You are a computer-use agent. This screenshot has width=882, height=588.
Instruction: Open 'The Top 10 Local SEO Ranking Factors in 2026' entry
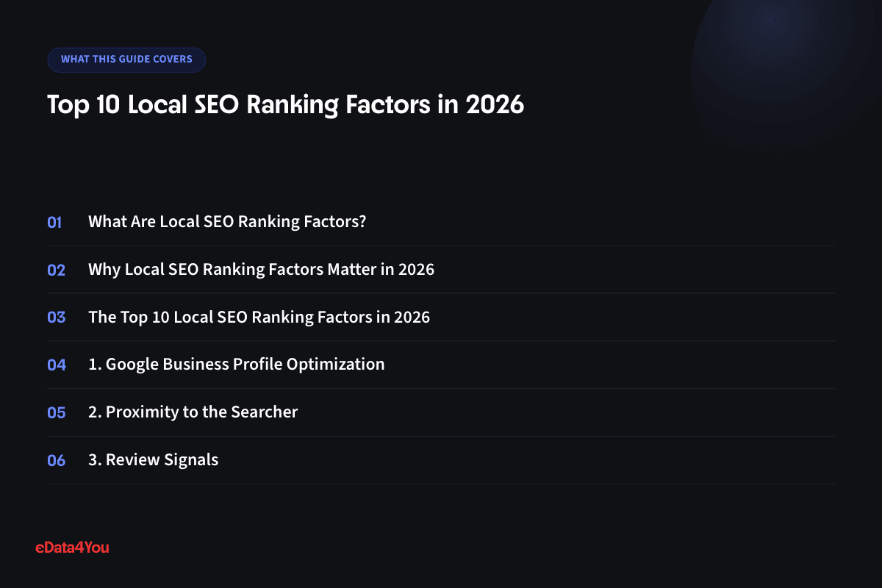(x=259, y=318)
